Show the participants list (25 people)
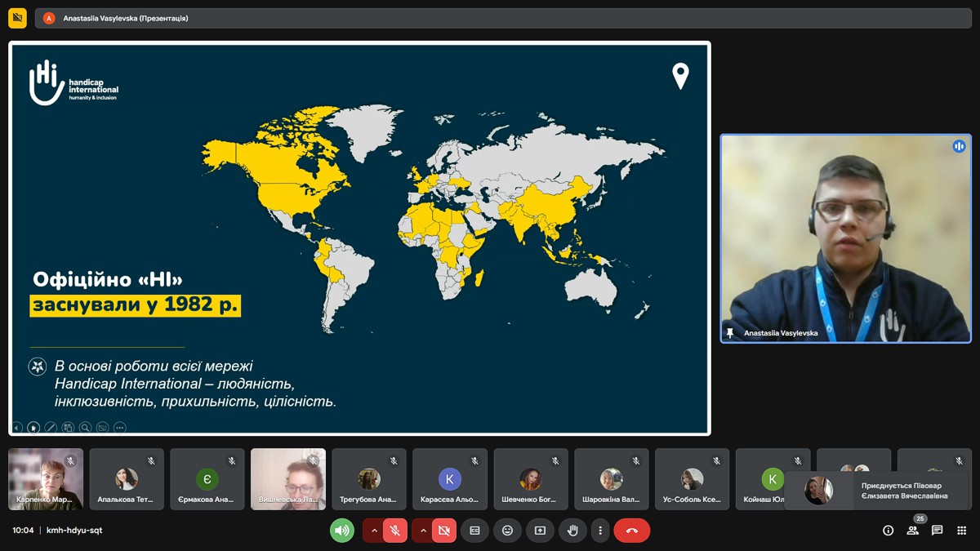 (913, 529)
